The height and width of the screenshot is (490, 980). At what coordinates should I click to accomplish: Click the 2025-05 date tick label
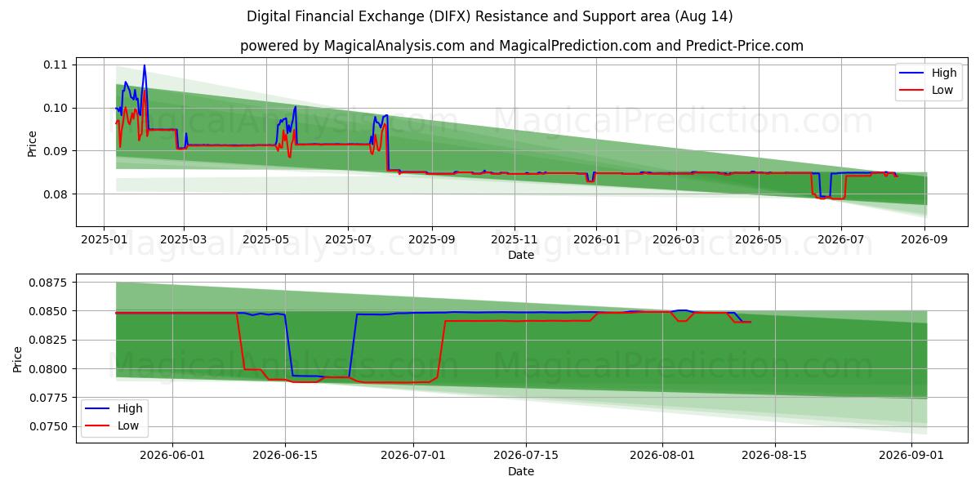point(266,239)
